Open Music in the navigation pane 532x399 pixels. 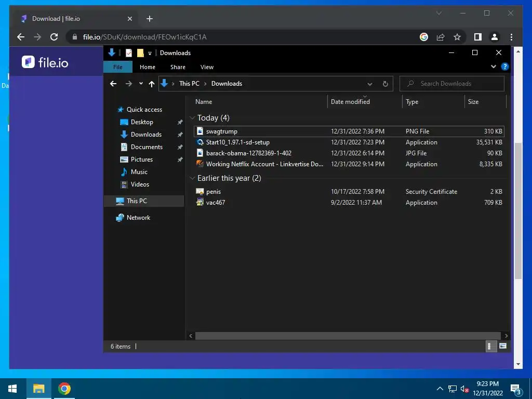(x=139, y=172)
